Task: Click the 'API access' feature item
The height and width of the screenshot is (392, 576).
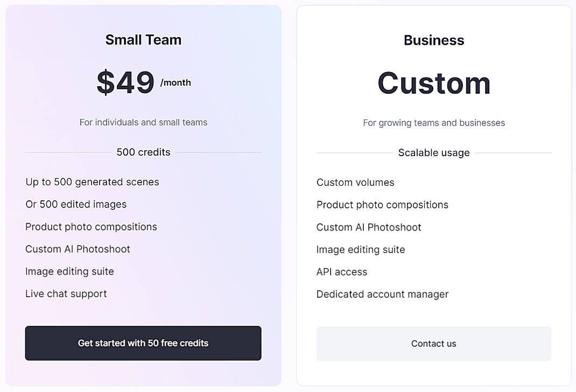Action: tap(342, 272)
